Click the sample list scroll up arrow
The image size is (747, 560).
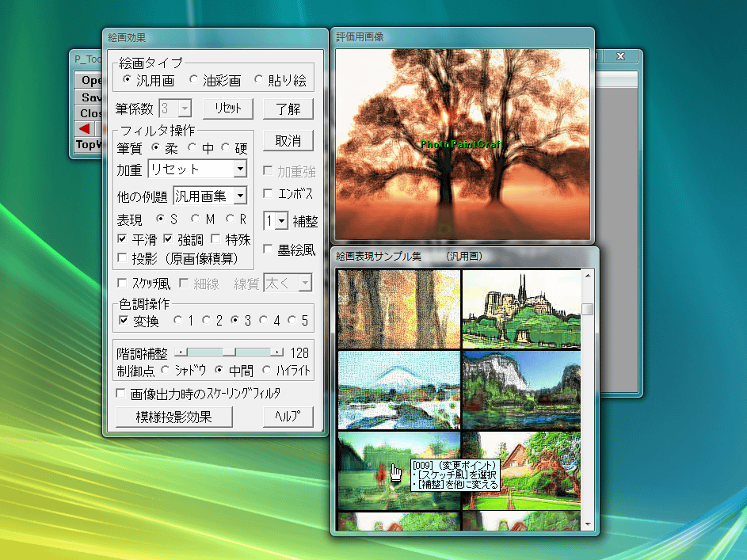tap(588, 276)
